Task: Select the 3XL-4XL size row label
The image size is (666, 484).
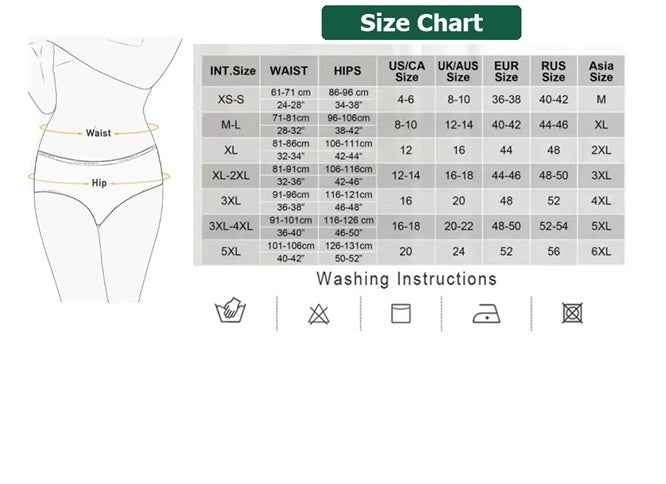Action: click(231, 226)
